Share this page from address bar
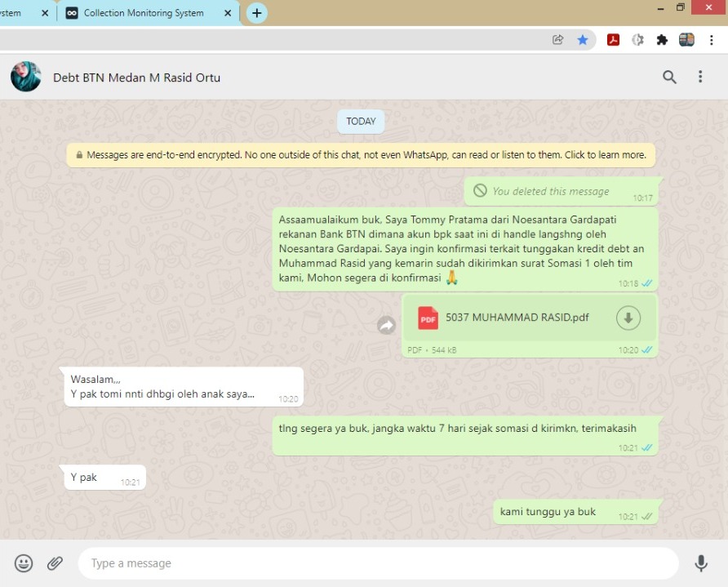 click(x=558, y=39)
